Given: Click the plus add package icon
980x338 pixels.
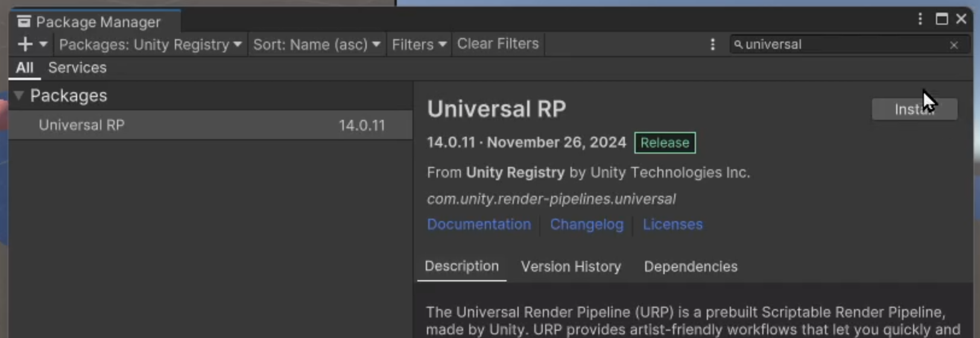Looking at the screenshot, I should [25, 44].
